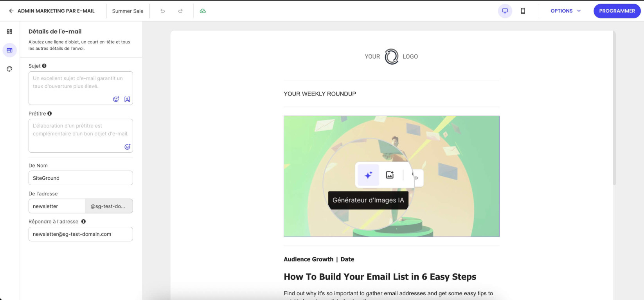Select the YOUR WEEKLY ROUNDUP text
The width and height of the screenshot is (644, 300).
[320, 94]
